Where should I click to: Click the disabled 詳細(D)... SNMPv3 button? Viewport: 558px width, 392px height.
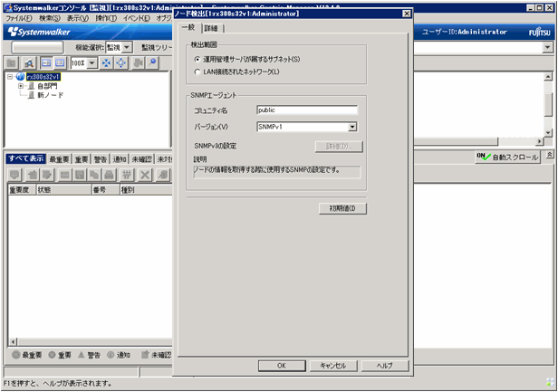tap(339, 146)
